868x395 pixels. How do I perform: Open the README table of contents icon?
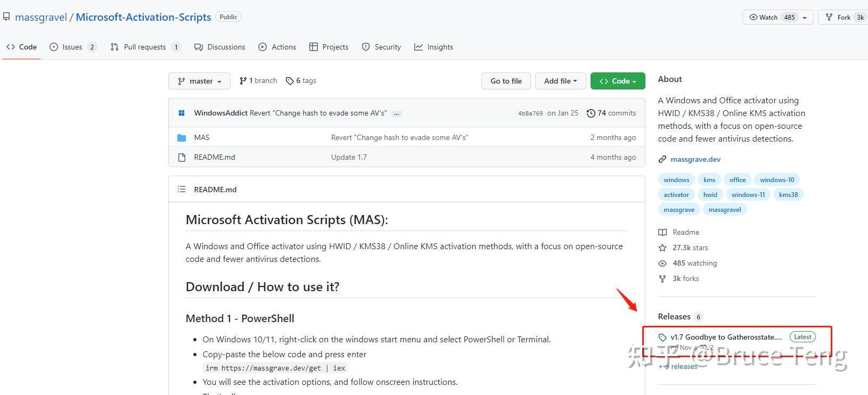coord(182,190)
